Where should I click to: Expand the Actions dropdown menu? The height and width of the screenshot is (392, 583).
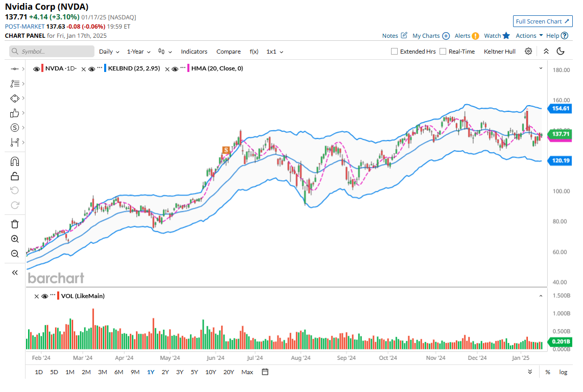pos(529,36)
